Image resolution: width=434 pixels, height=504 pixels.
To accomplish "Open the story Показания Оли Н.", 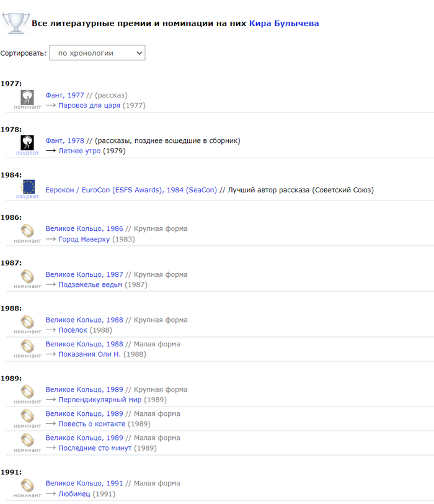I will (x=89, y=354).
